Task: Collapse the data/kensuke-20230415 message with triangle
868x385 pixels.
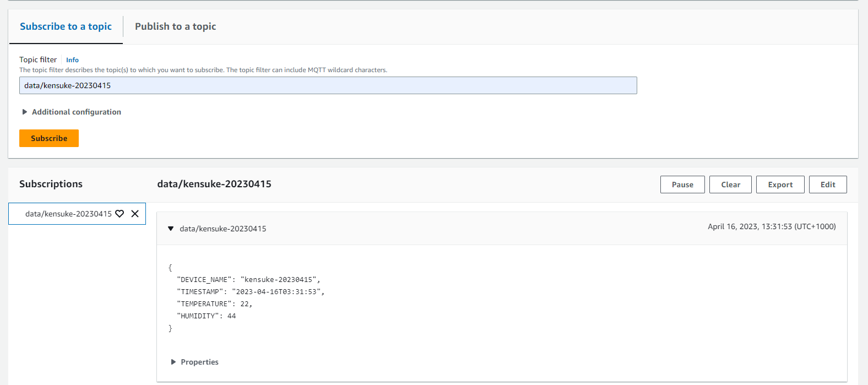Action: pyautogui.click(x=171, y=229)
